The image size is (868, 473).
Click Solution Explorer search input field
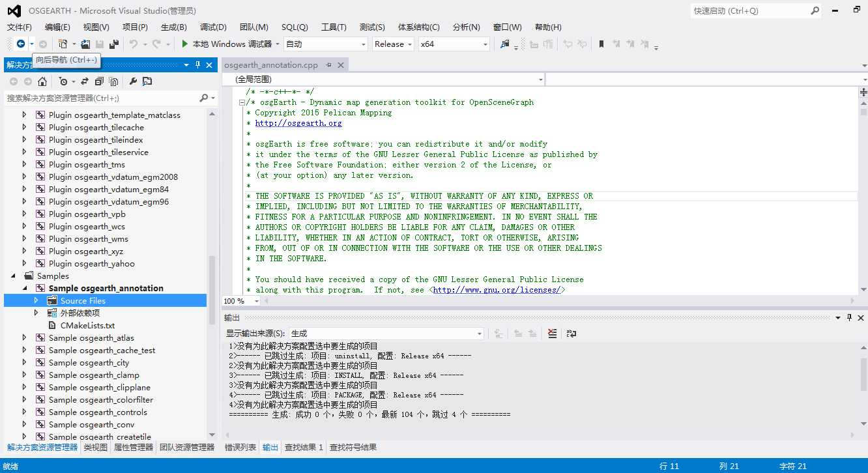click(x=101, y=98)
